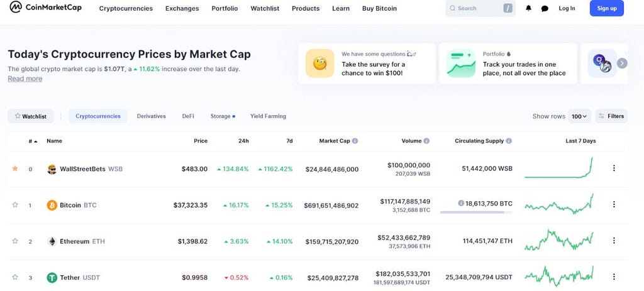Toggle watchlist star for Ethereum
Viewport: 644px width, 291px height.
[x=15, y=241]
